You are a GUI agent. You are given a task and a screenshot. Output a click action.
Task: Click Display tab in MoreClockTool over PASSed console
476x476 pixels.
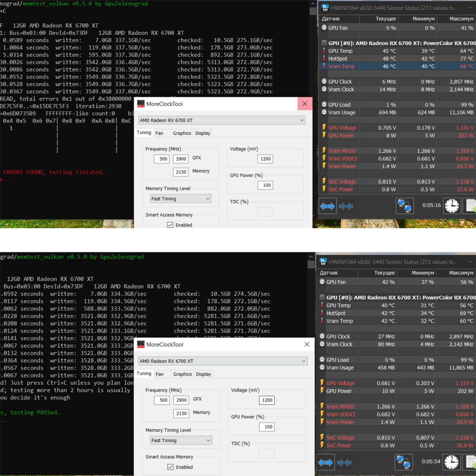click(203, 374)
